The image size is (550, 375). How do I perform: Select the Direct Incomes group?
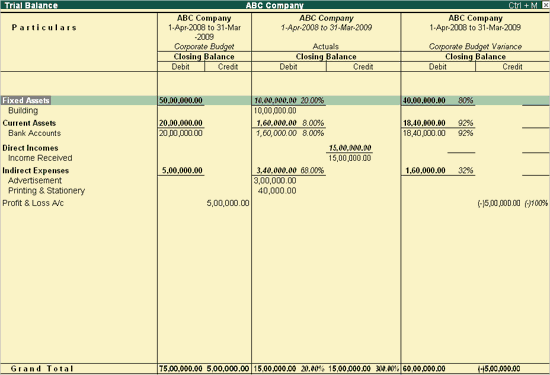coord(30,148)
